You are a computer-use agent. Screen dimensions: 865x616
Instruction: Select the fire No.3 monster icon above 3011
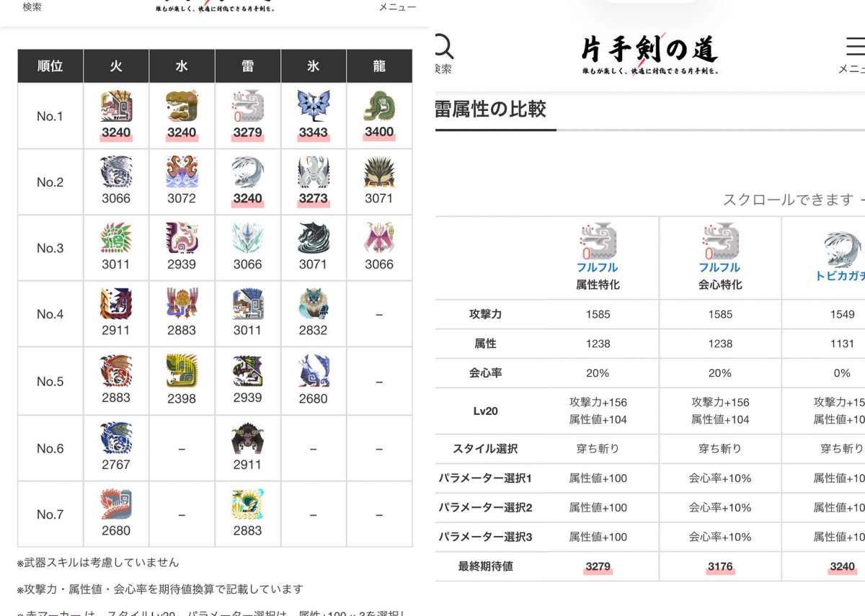(116, 238)
